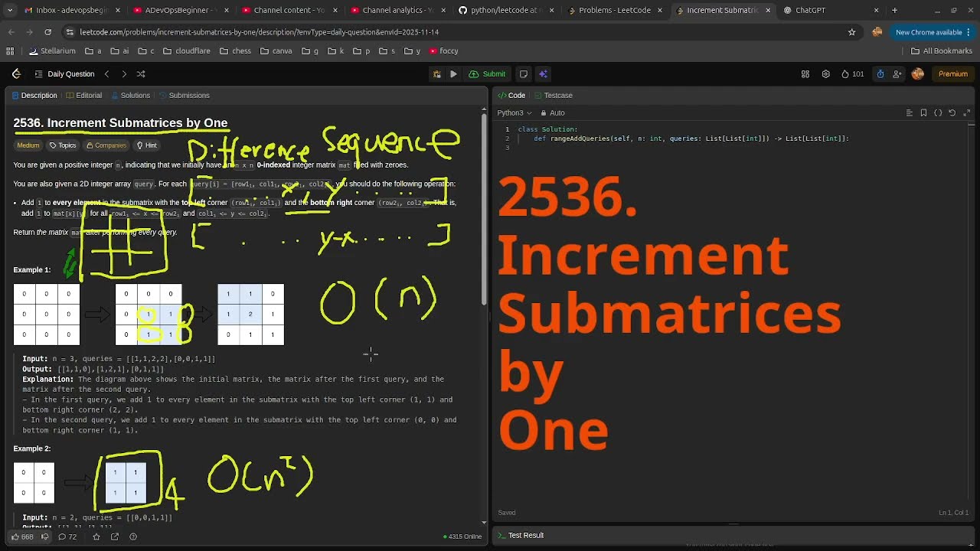
Task: Go to previous question arrow
Action: tap(106, 73)
